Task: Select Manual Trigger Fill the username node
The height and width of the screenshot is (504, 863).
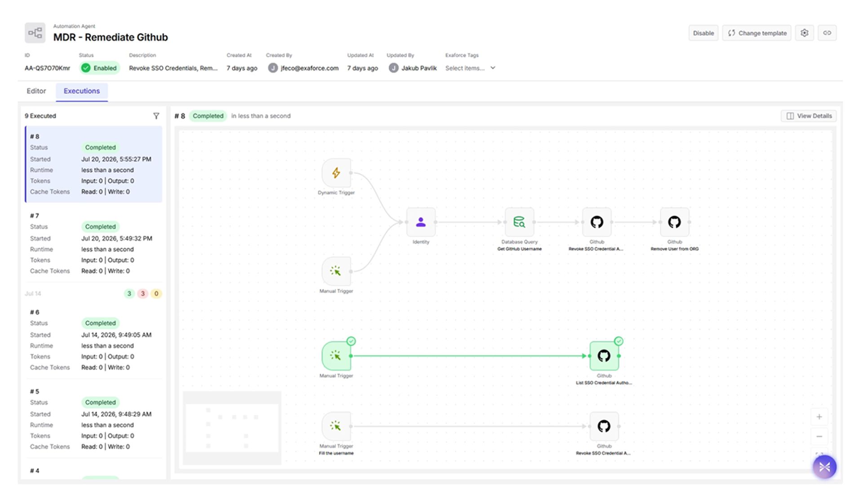Action: (x=336, y=426)
